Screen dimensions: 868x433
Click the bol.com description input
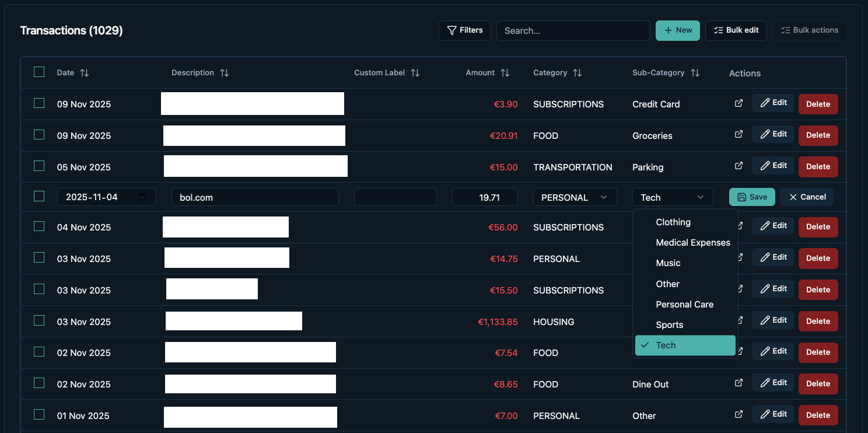point(255,197)
